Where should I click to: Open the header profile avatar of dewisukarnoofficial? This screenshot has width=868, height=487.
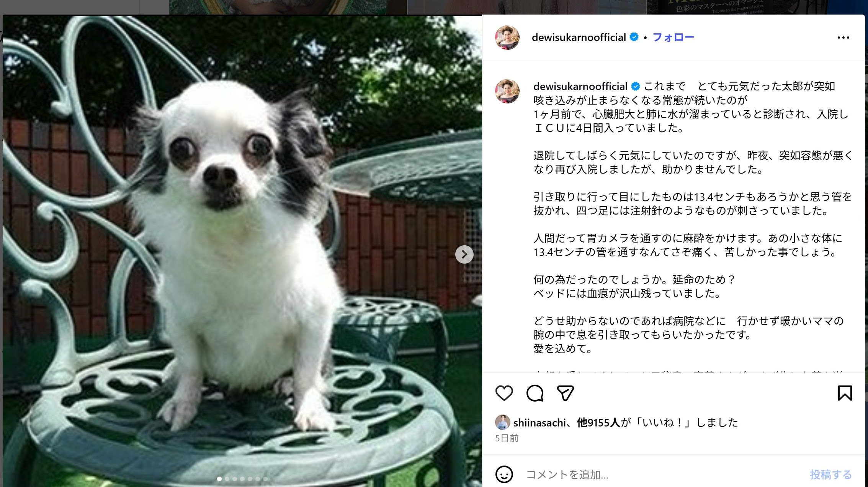pyautogui.click(x=507, y=38)
